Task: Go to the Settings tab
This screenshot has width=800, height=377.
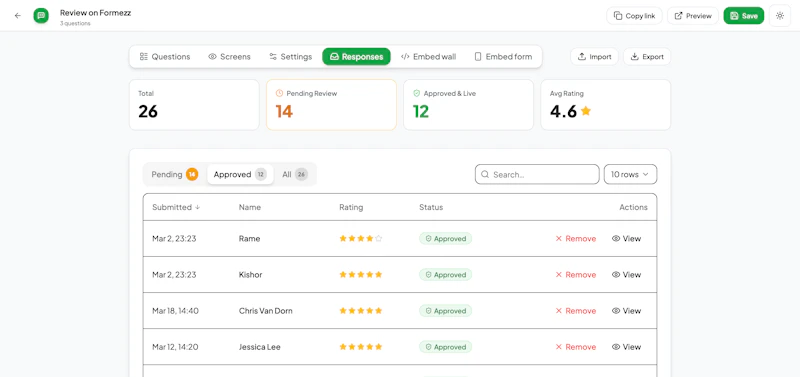Action: pos(290,57)
